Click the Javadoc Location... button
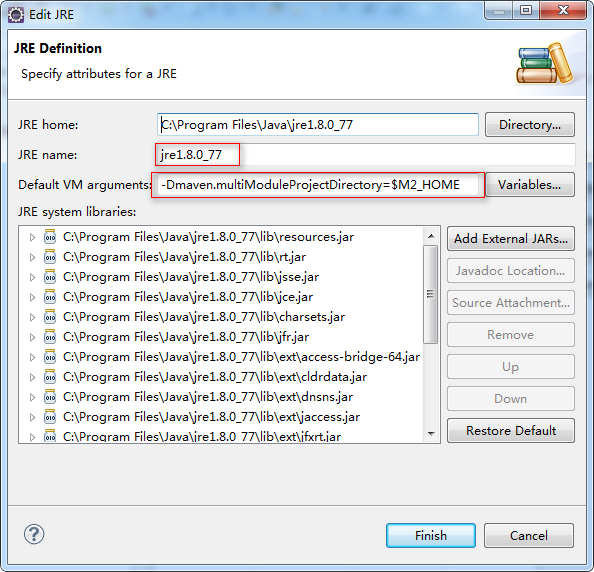Screen dimensions: 594x572 511,270
